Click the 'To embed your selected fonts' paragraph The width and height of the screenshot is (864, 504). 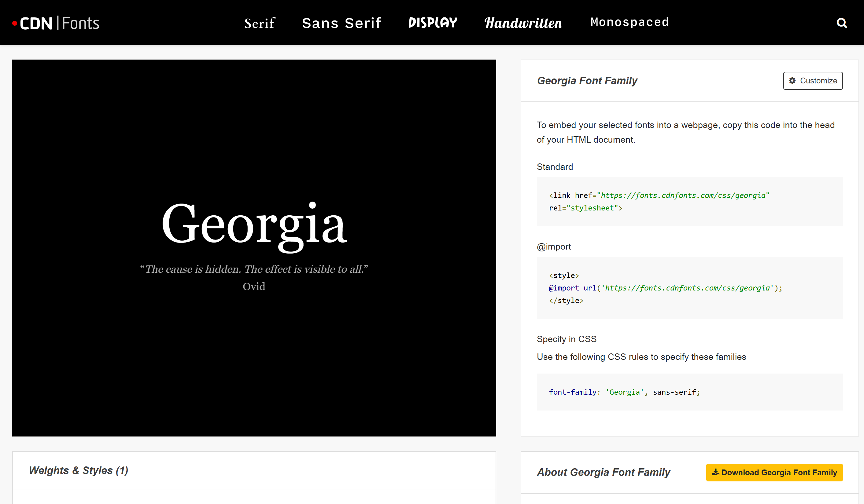point(686,132)
